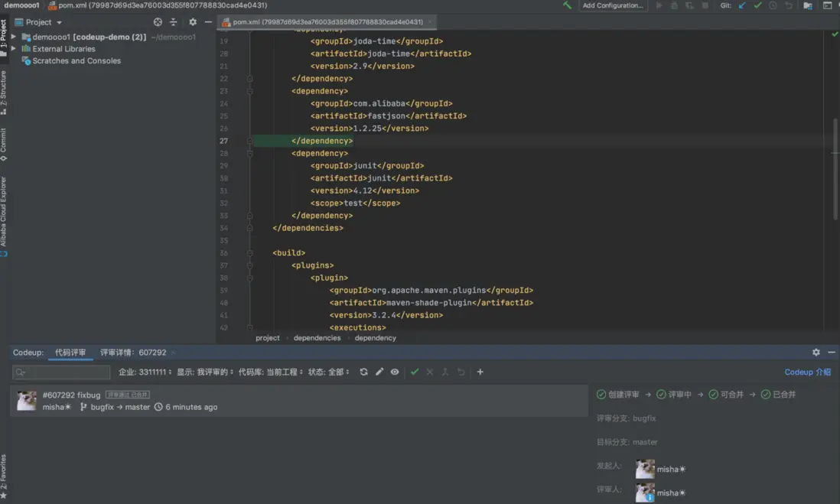Click the locate file target icon in Project panel
Viewport: 840px width, 504px height.
point(158,22)
